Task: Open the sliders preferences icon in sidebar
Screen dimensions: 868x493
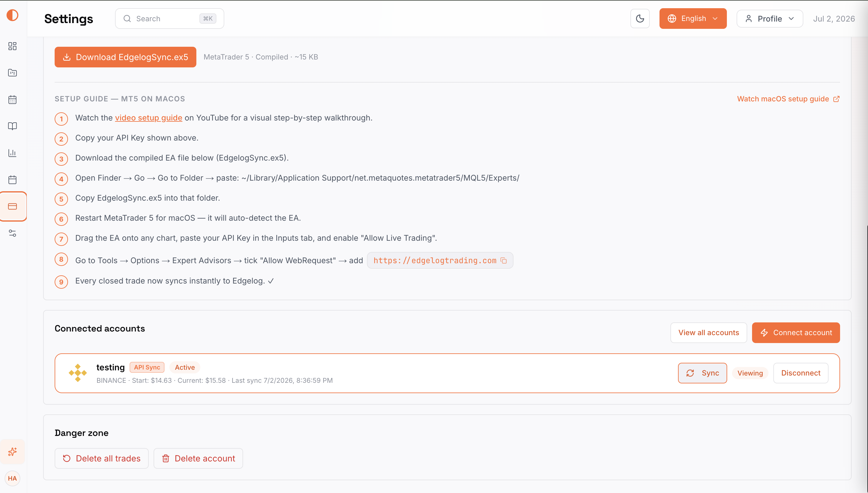Action: pos(12,233)
